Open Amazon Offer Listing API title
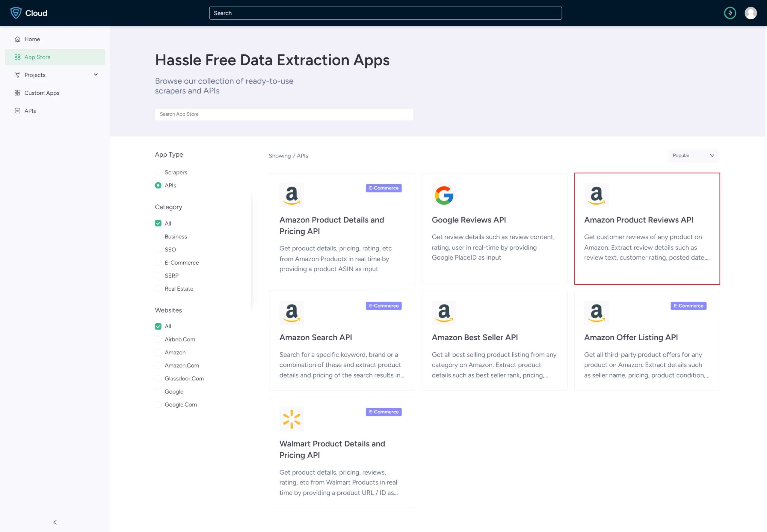This screenshot has width=767, height=532. pyautogui.click(x=631, y=337)
